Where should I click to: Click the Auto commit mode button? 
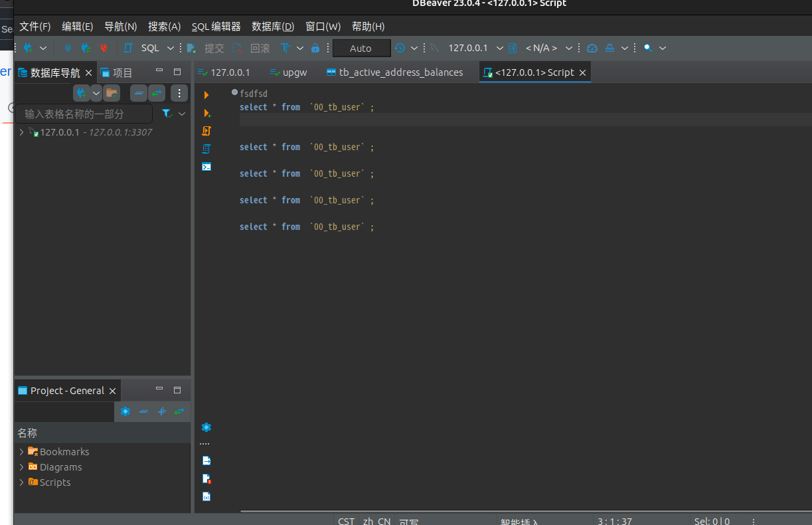(x=361, y=48)
